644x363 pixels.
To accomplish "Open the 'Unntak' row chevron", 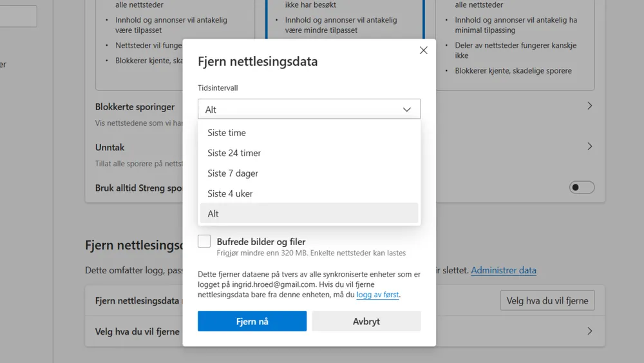I will (589, 147).
